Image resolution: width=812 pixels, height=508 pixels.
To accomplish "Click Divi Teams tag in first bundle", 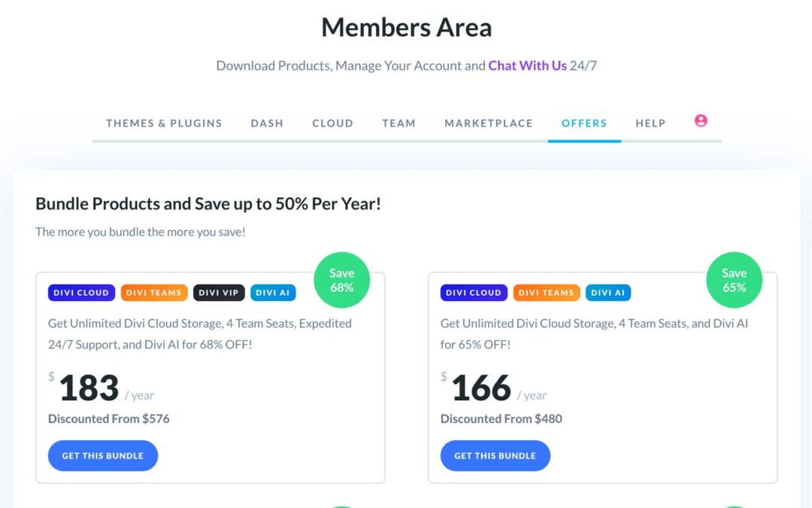I will pos(153,293).
